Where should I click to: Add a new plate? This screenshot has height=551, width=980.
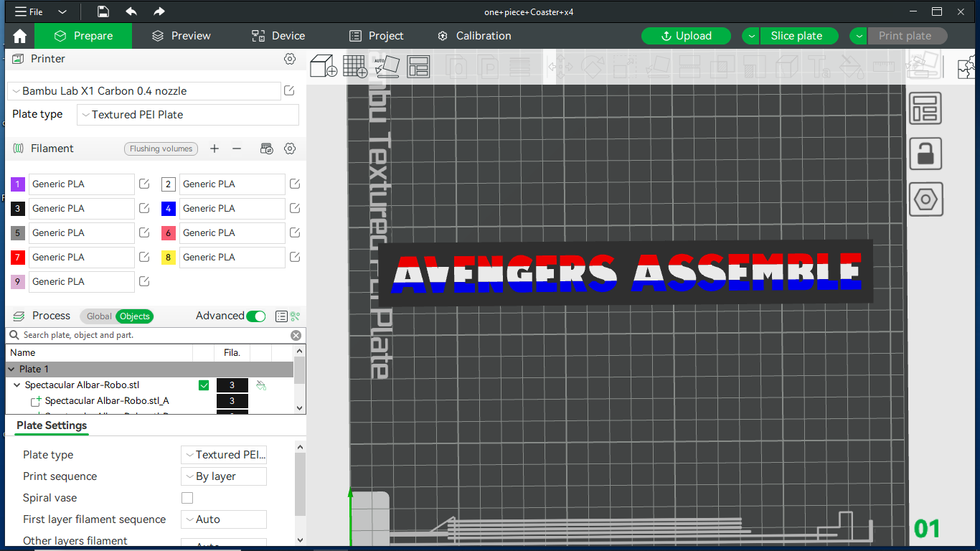(355, 66)
